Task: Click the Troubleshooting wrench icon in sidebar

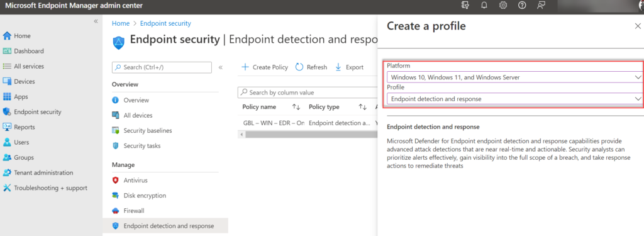Action: pos(7,188)
